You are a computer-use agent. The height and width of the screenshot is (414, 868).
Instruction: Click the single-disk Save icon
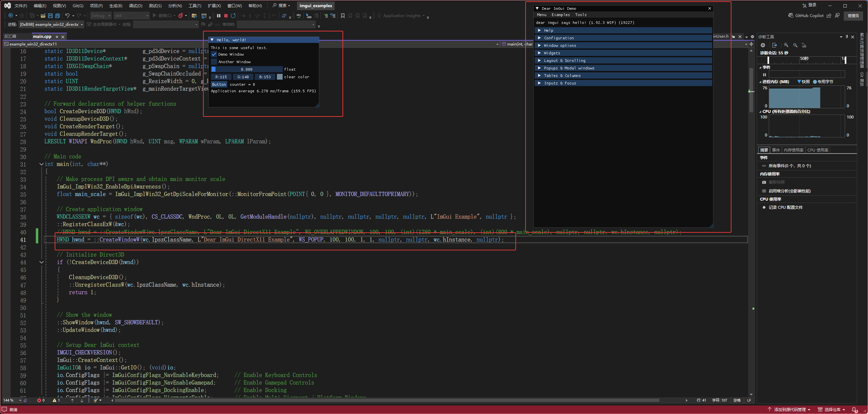click(50, 15)
